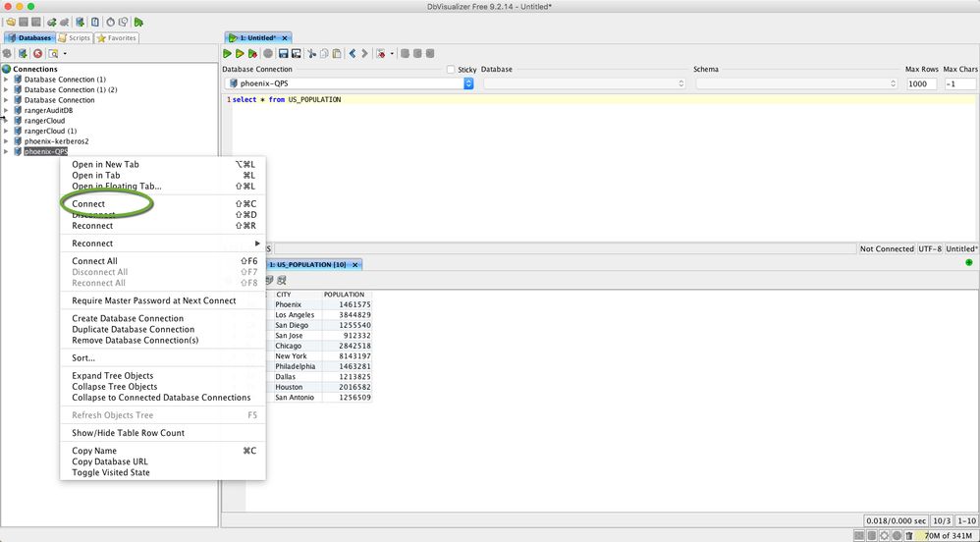Choose Connect from the context menu

point(88,204)
